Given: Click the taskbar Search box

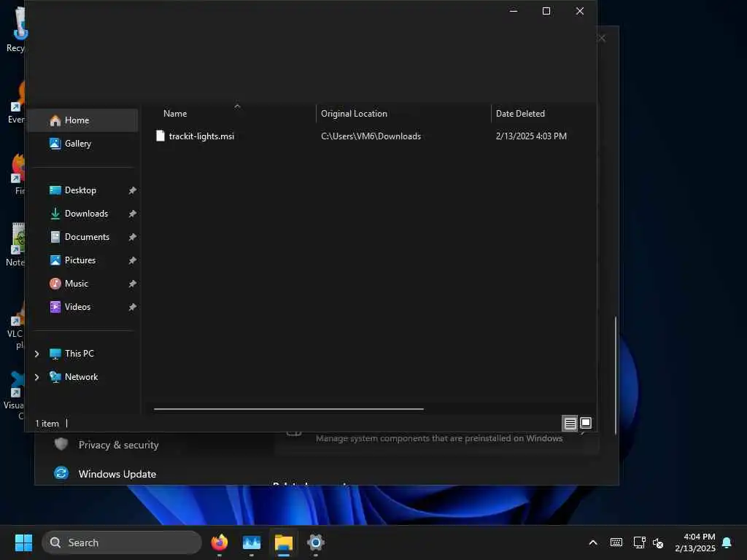Looking at the screenshot, I should [122, 542].
